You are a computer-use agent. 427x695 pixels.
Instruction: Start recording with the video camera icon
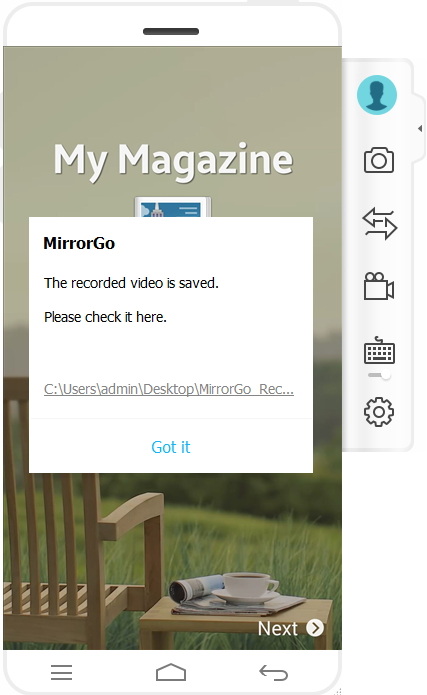click(x=379, y=286)
